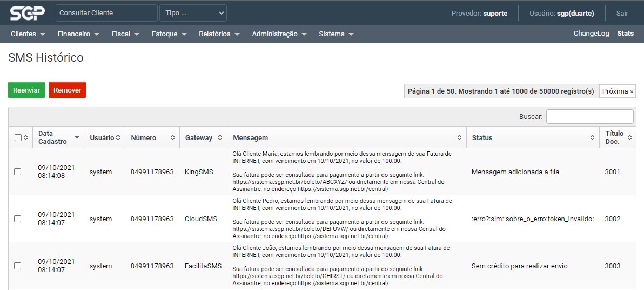This screenshot has height=290, width=644.
Task: Open the Relatórios menu
Action: 219,34
